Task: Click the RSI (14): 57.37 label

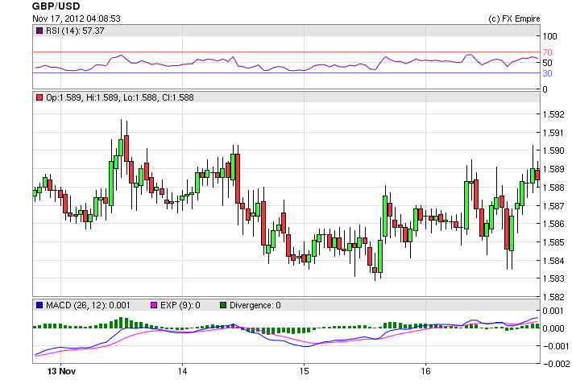Action: point(75,31)
